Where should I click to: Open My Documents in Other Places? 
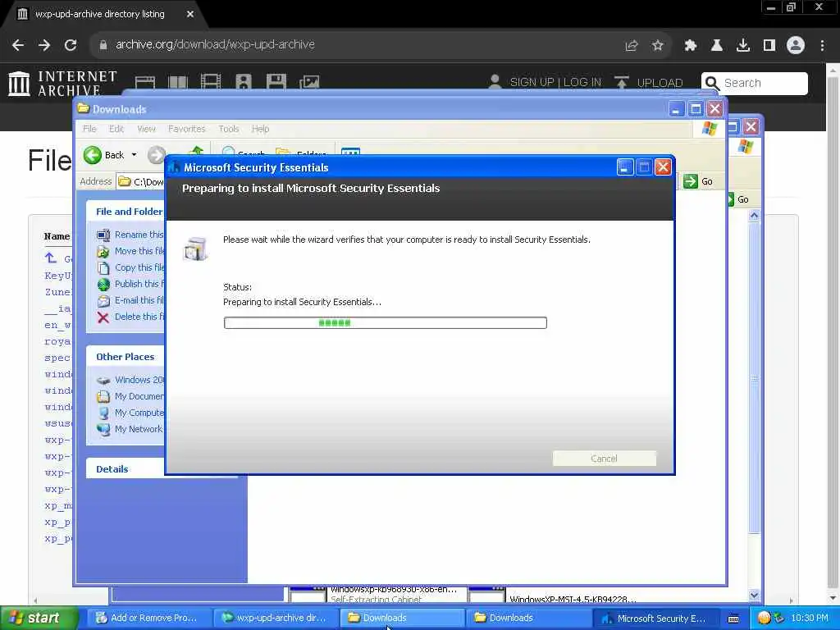[132, 396]
